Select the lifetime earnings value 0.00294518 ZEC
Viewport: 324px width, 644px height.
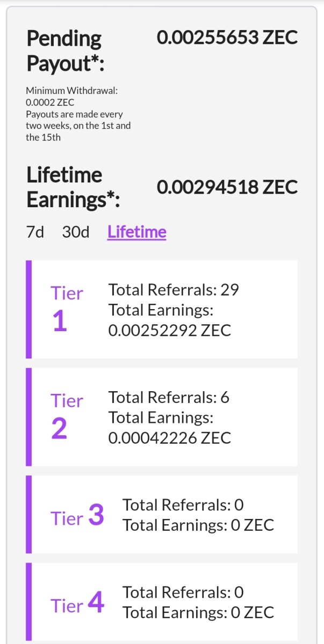(227, 187)
